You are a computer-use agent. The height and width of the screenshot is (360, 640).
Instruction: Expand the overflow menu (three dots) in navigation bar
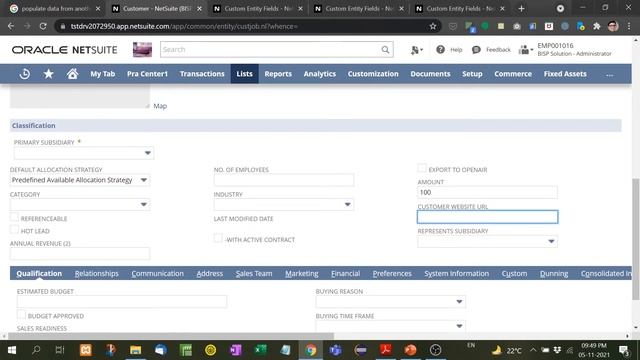609,75
